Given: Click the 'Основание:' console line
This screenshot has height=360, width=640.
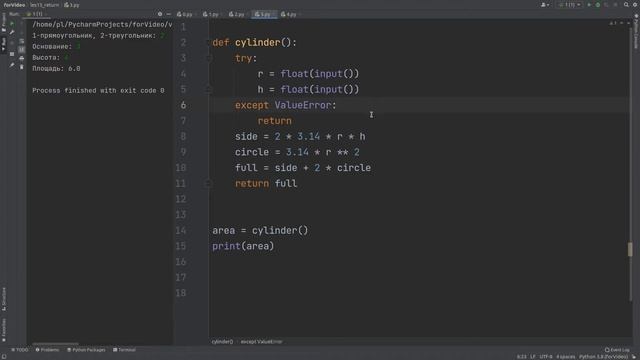Looking at the screenshot, I should 56,47.
